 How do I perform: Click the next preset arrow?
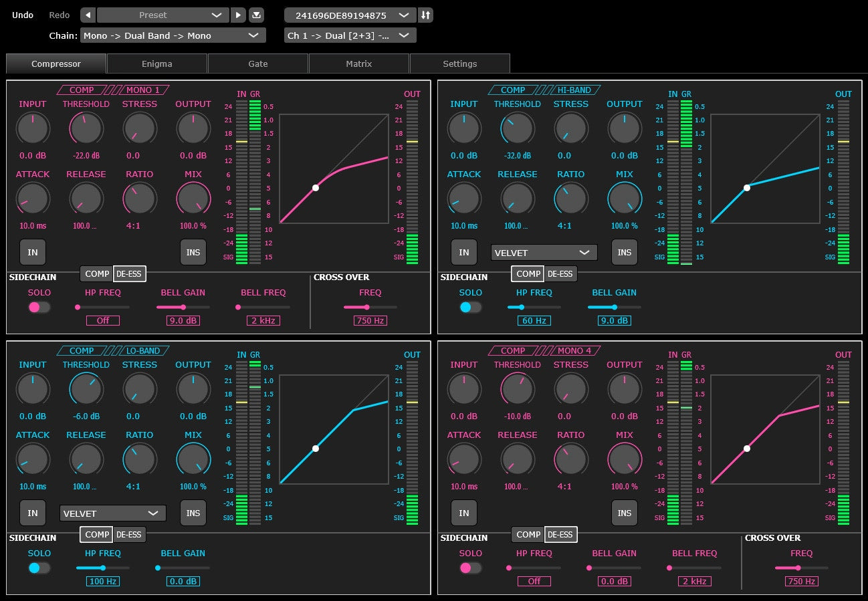tap(238, 15)
